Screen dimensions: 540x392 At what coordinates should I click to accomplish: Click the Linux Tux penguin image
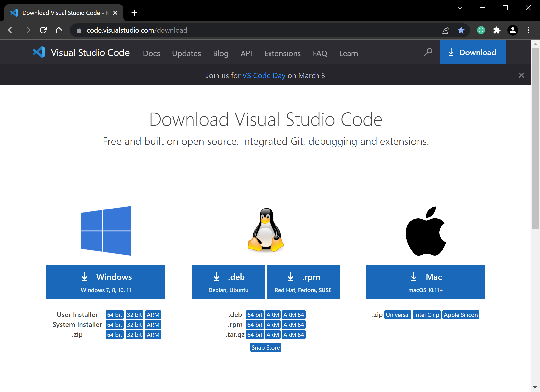click(x=266, y=230)
